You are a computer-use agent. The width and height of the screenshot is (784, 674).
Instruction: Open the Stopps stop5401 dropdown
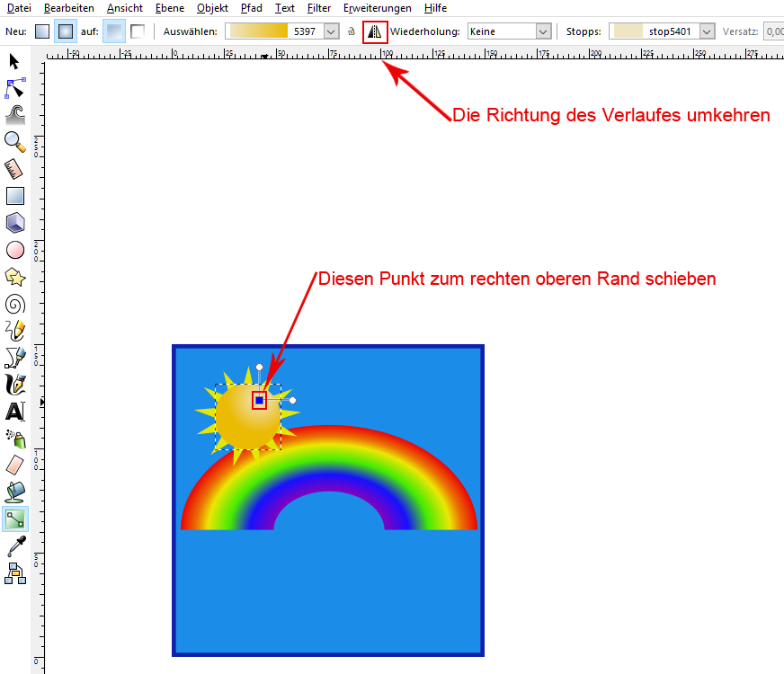662,31
